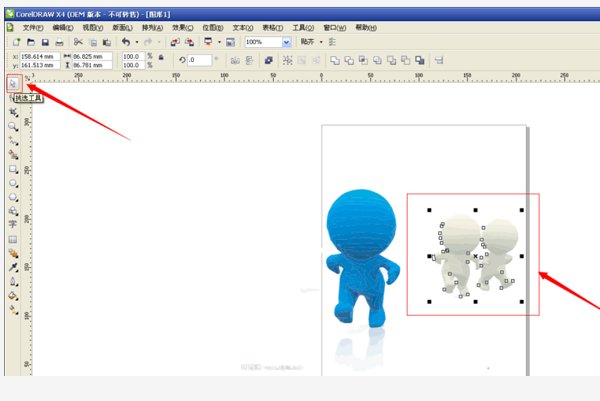Click the height field 86.781 mm
Image resolution: width=600 pixels, height=401 pixels.
92,65
